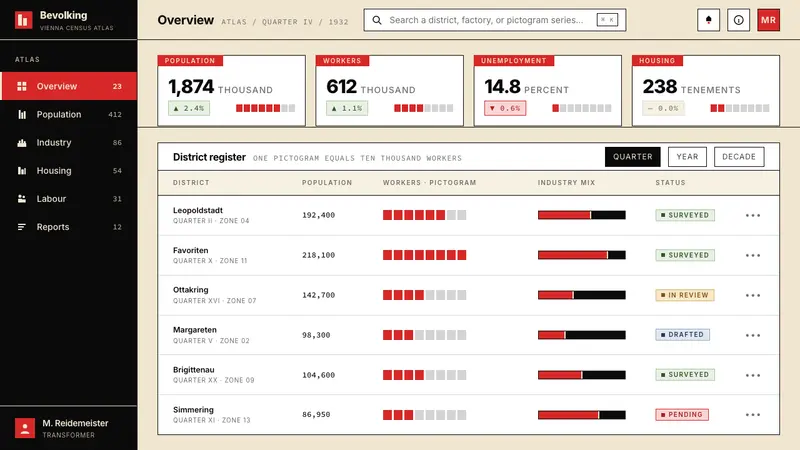
Task: Click the Bevolking logo icon
Action: pyautogui.click(x=23, y=20)
